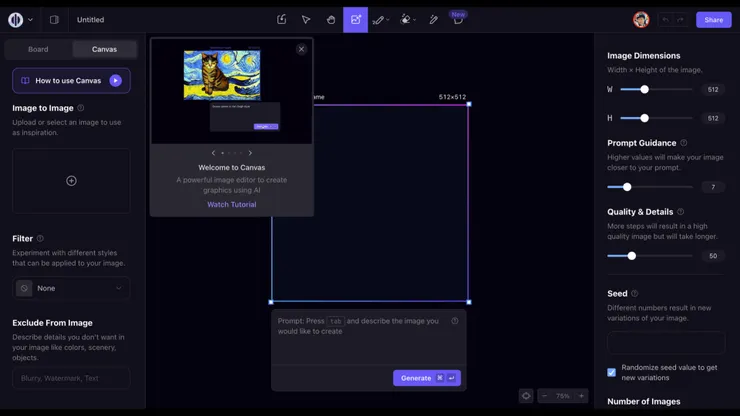Click the Filter info icon
The width and height of the screenshot is (740, 416).
coord(40,238)
